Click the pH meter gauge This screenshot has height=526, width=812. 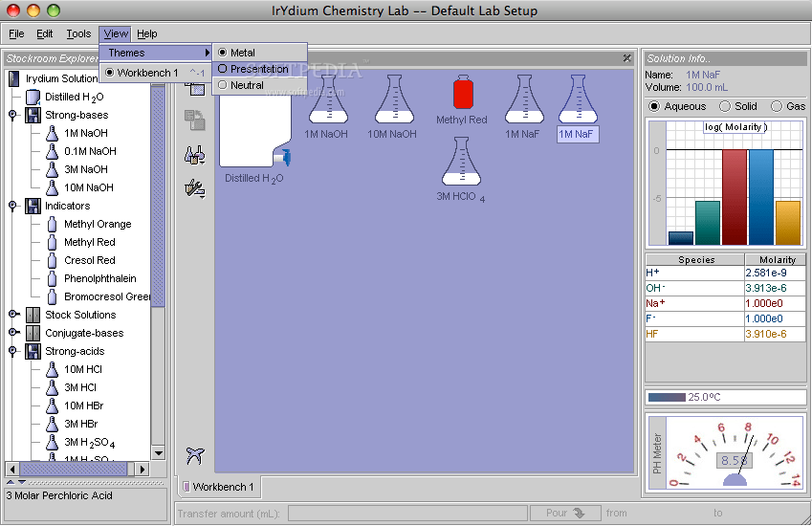tap(734, 452)
